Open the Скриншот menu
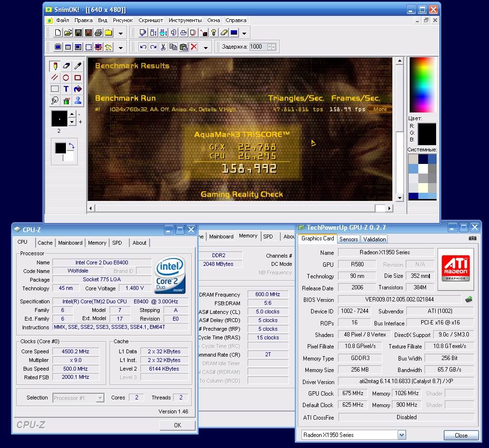The image size is (489, 448). click(150, 20)
